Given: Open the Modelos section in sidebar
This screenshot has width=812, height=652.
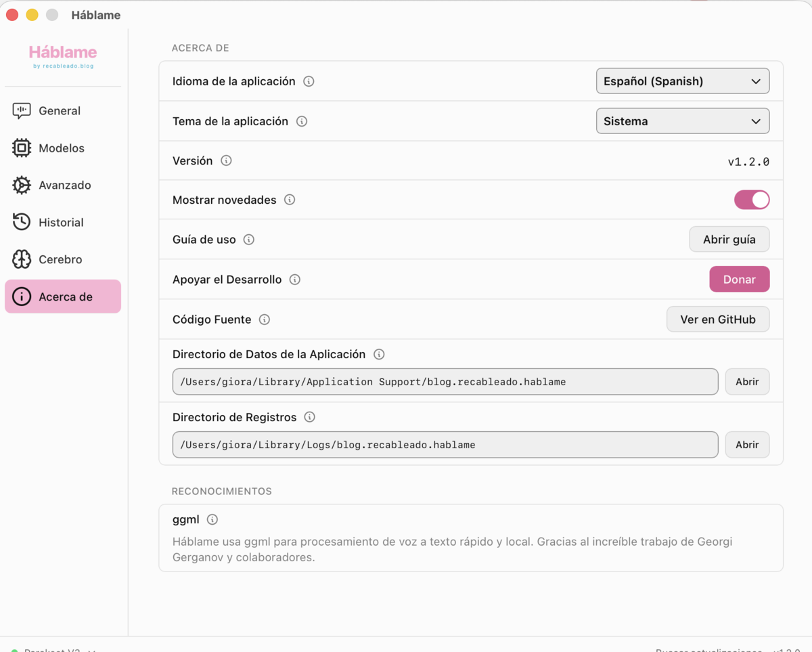Looking at the screenshot, I should click(x=62, y=148).
